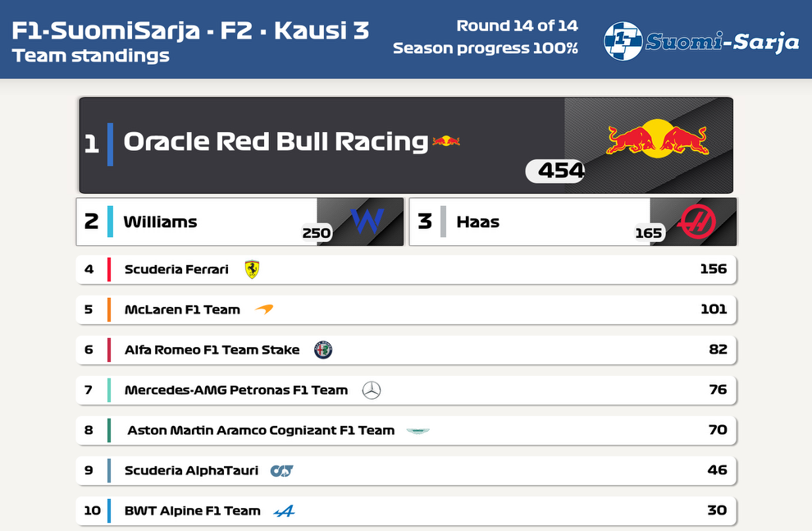Viewport: 812px width, 531px height.
Task: Click the small Red Bull icon beside team name
Action: (x=446, y=141)
